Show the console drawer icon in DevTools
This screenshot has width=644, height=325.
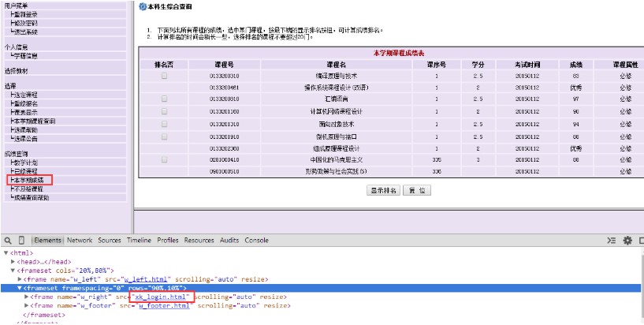(612, 241)
